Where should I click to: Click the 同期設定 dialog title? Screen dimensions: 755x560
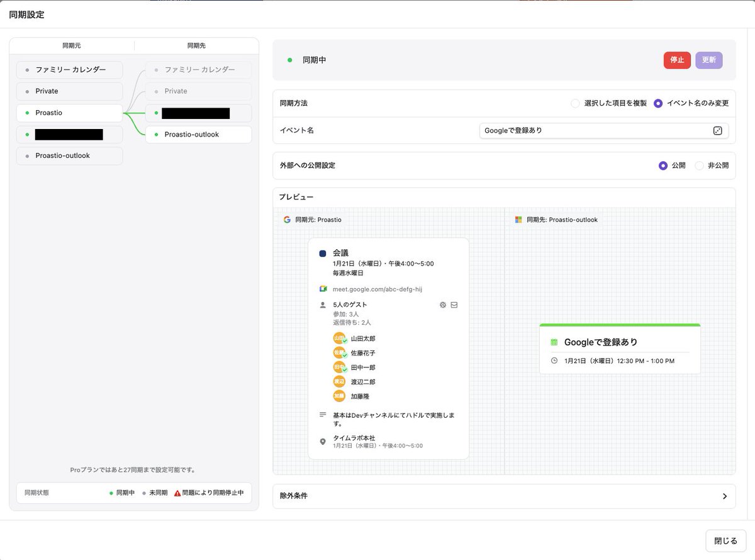coord(26,14)
